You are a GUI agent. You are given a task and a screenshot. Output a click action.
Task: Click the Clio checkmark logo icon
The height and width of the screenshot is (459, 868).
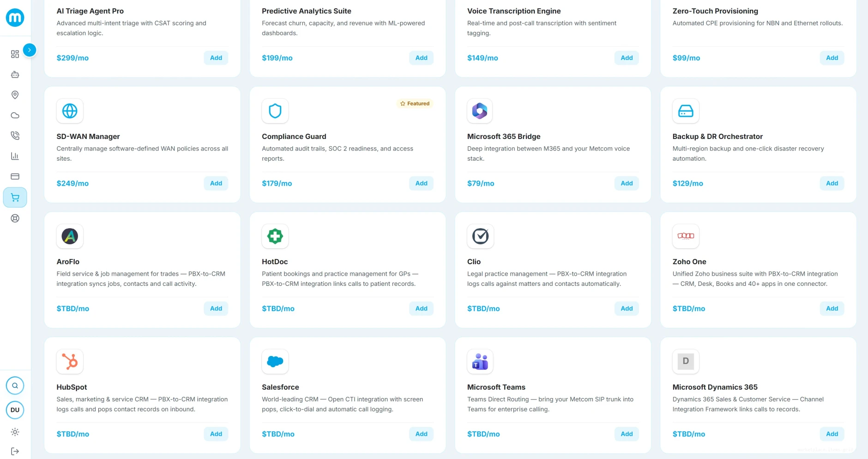click(480, 236)
